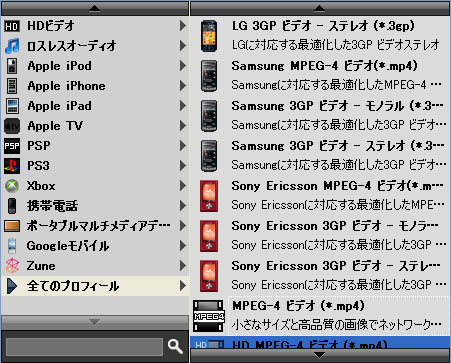Open the 携帯電話 category

pos(95,206)
